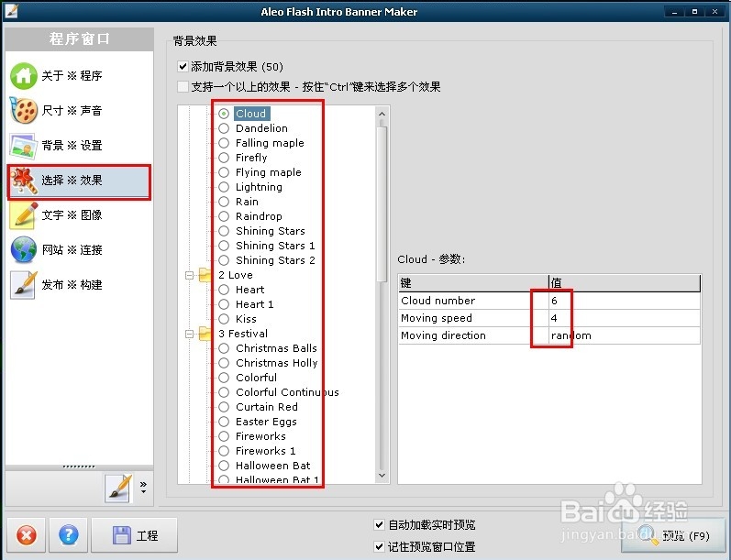The height and width of the screenshot is (560, 731).
Task: Choose Fireworks 1 effect
Action: [265, 451]
